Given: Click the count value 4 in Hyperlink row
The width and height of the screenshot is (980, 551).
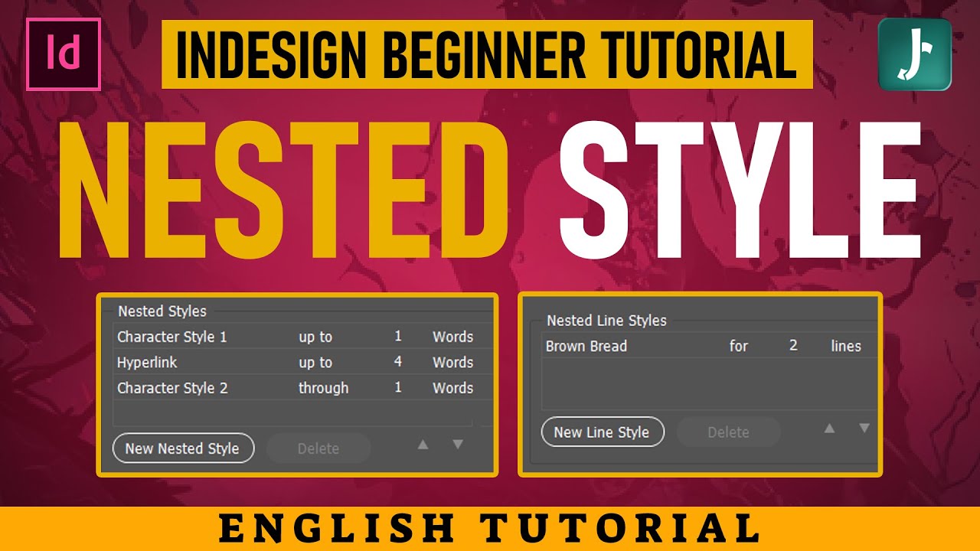Looking at the screenshot, I should [398, 362].
